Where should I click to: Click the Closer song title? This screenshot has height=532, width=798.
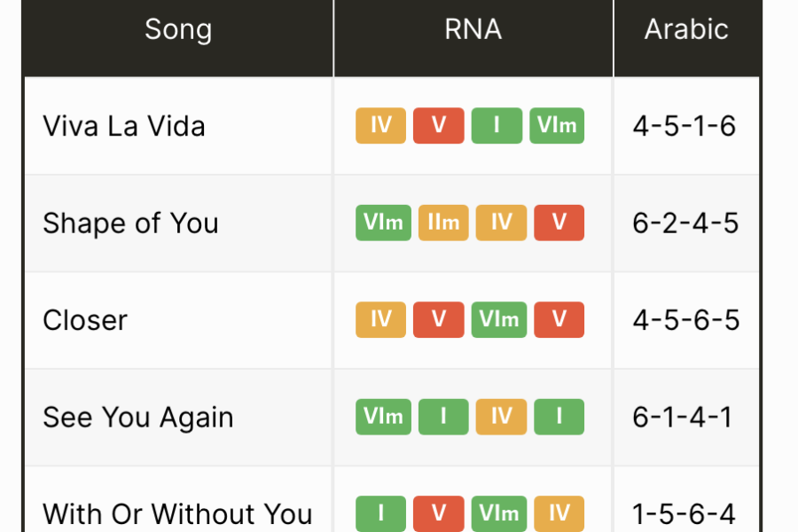coord(85,320)
